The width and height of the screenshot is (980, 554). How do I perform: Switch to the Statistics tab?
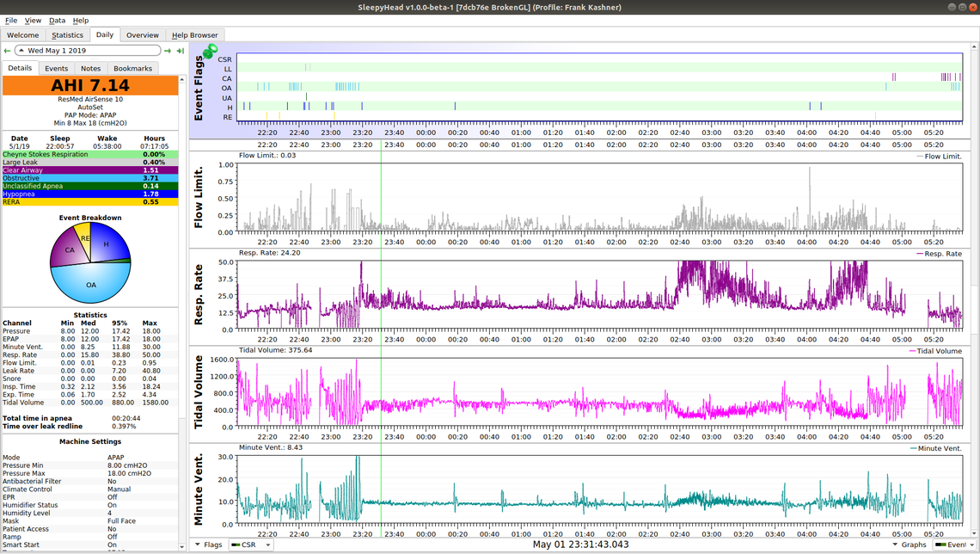[67, 35]
